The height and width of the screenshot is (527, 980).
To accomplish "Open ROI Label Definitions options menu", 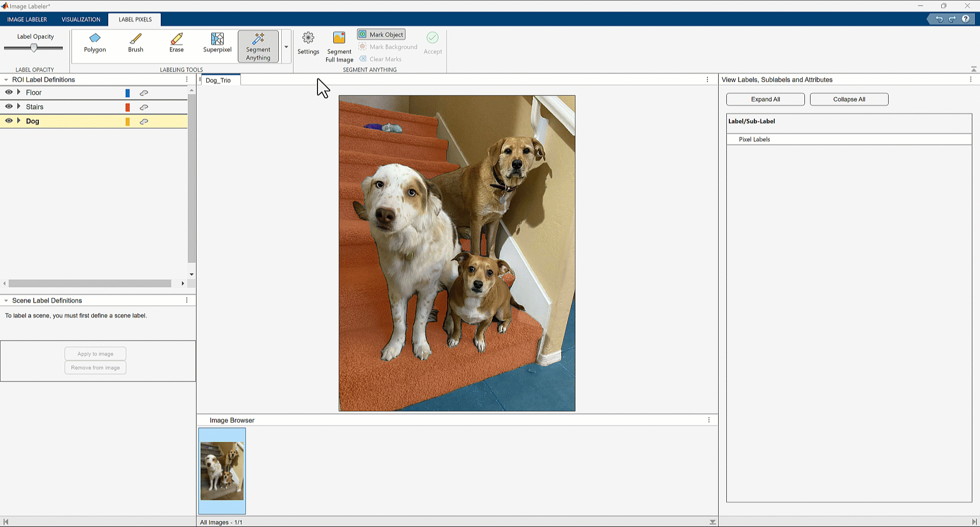I will [187, 80].
